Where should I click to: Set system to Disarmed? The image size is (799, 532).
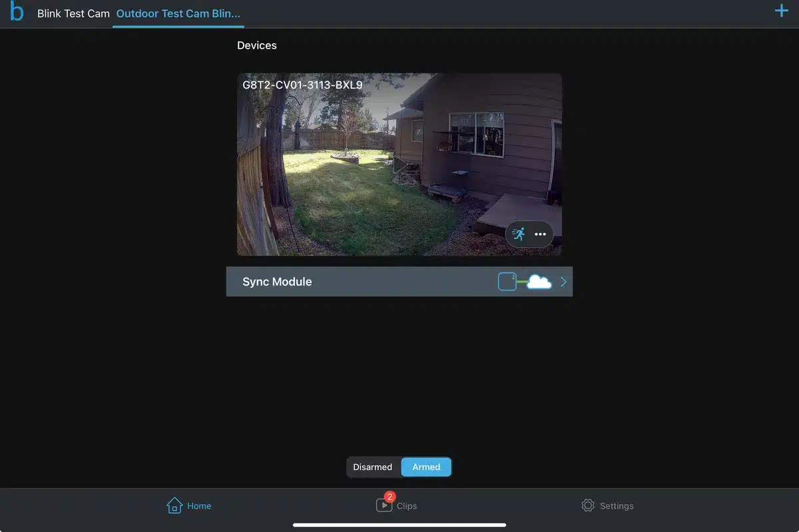tap(373, 467)
